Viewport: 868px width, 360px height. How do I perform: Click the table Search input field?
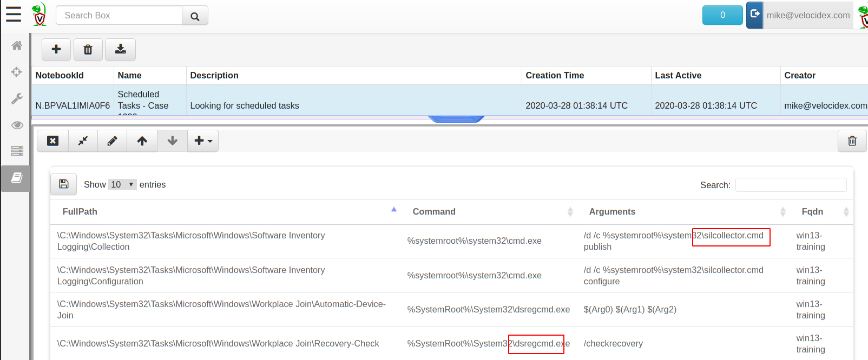[x=791, y=185]
